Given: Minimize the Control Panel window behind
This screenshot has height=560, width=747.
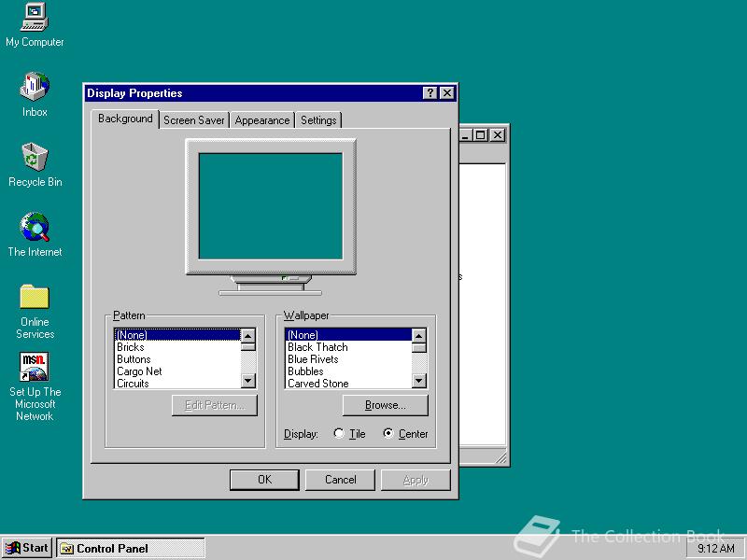Looking at the screenshot, I should pos(465,135).
